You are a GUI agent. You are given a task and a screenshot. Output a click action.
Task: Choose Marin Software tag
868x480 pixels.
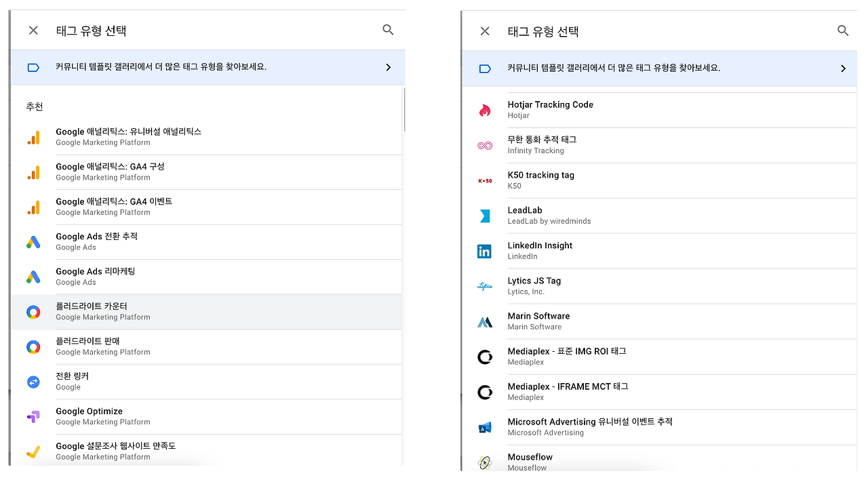coord(660,321)
